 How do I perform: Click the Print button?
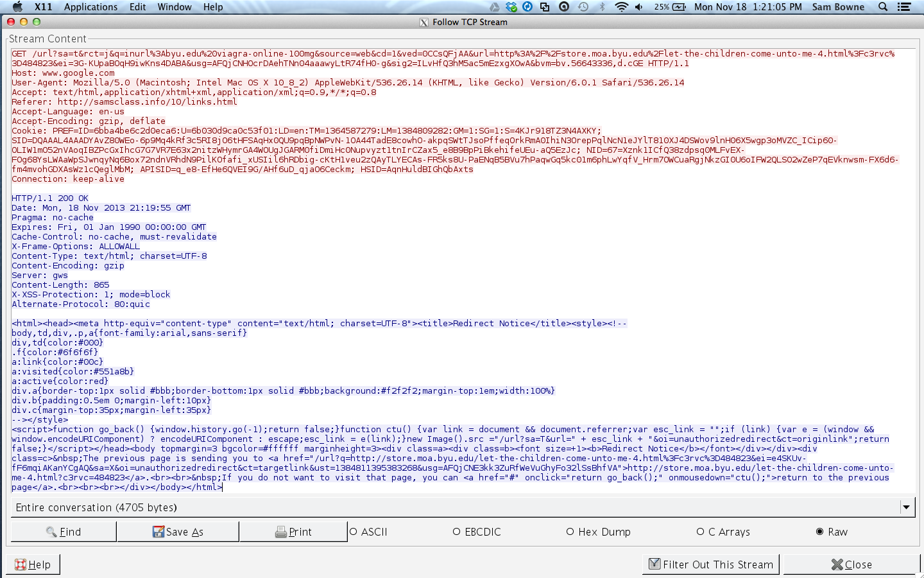293,532
